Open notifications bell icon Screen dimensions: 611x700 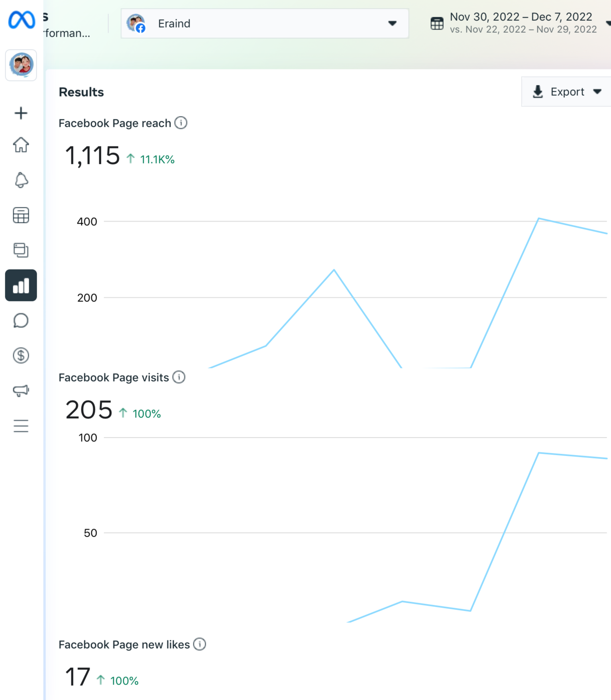pyautogui.click(x=21, y=180)
